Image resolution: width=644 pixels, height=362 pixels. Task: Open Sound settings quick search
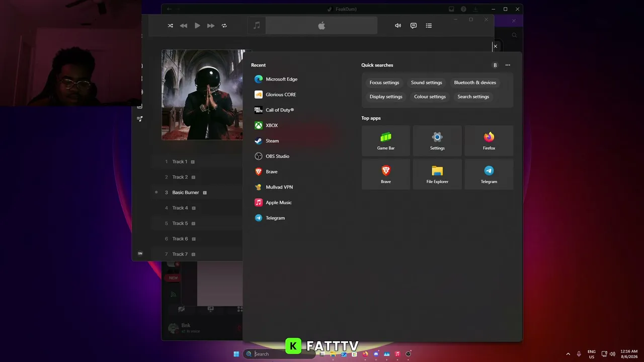[x=427, y=82]
